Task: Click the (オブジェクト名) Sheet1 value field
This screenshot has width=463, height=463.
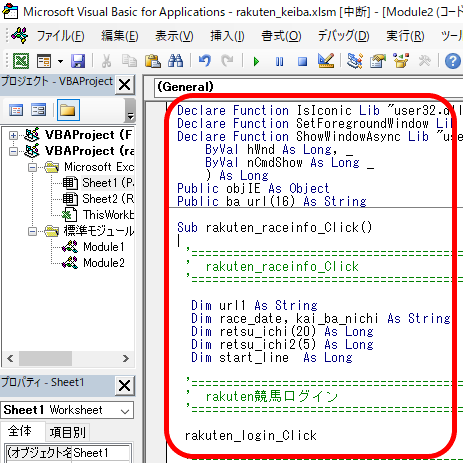Action: coord(101,453)
